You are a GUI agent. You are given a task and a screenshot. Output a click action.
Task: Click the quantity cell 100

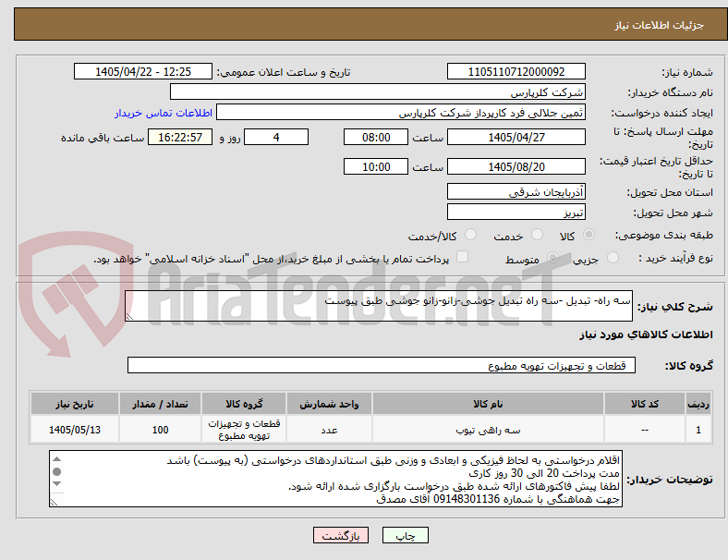pos(160,430)
